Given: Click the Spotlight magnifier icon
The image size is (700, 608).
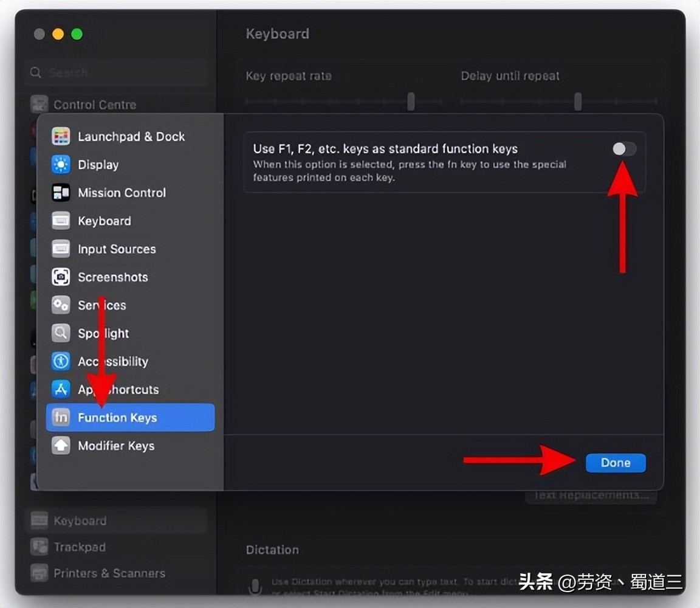Looking at the screenshot, I should pos(61,333).
